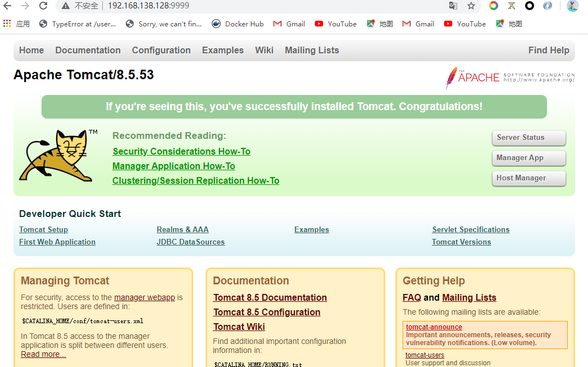Open the FAQ link under Getting Help

[x=412, y=297]
